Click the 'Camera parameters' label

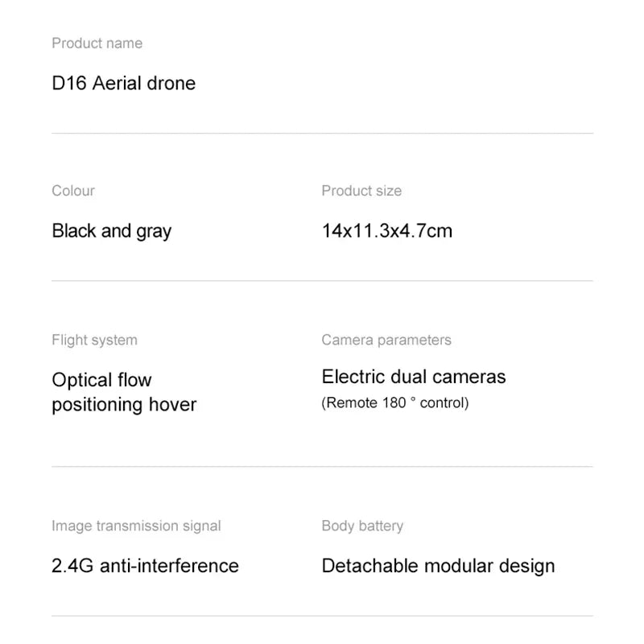point(386,340)
